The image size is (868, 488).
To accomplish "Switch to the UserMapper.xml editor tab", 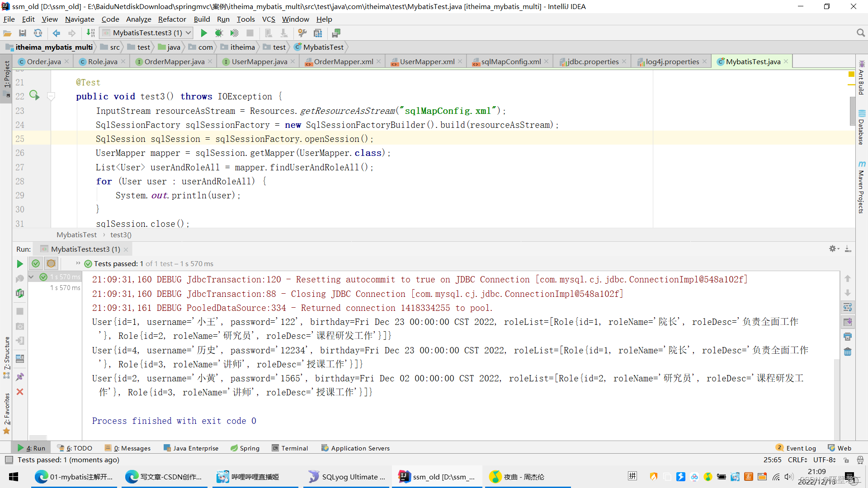I will (427, 61).
